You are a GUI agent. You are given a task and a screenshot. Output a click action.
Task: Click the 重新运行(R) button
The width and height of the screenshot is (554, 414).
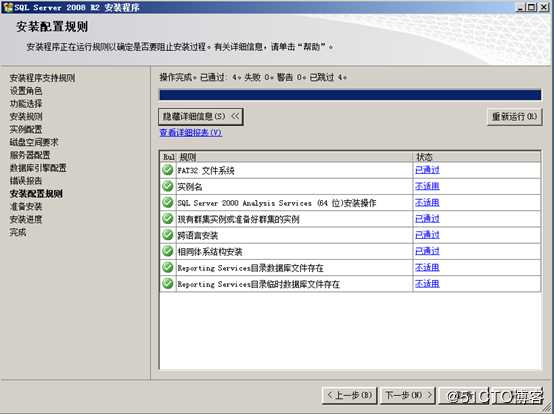tap(514, 117)
